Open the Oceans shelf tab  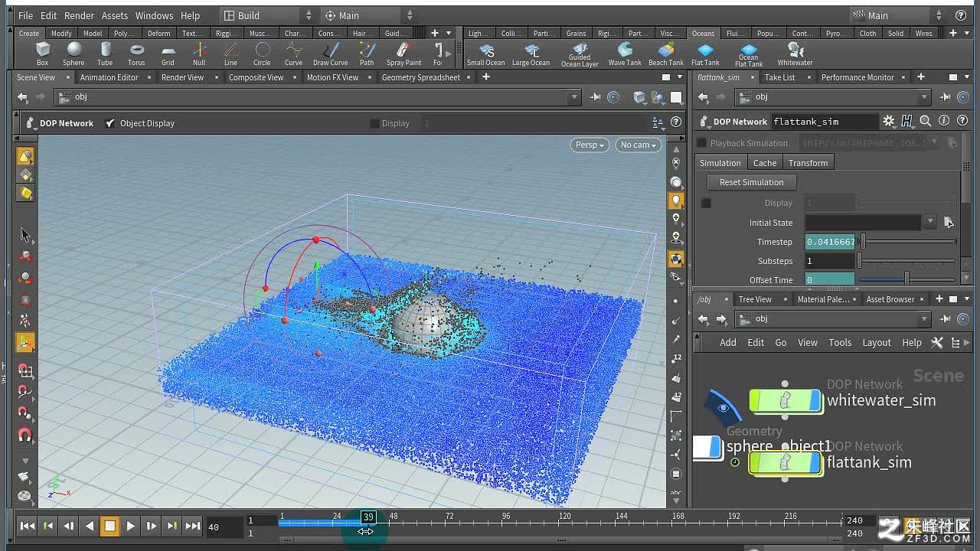(x=703, y=34)
